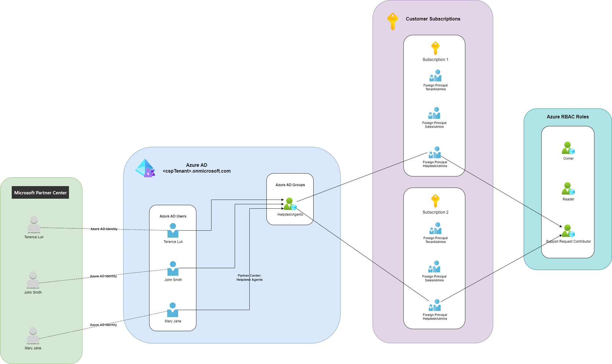612x364 pixels.
Task: Select Terence Luk gray user in Partner Center
Action: tap(34, 224)
